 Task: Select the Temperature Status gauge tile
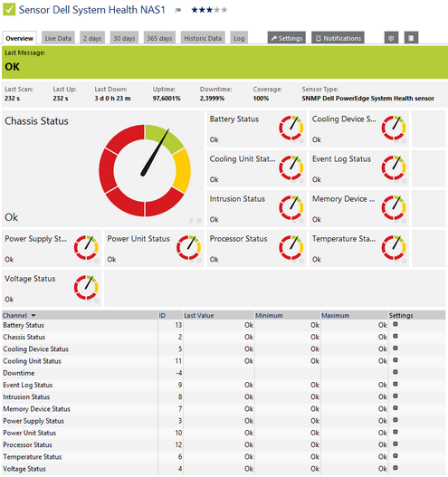point(359,249)
